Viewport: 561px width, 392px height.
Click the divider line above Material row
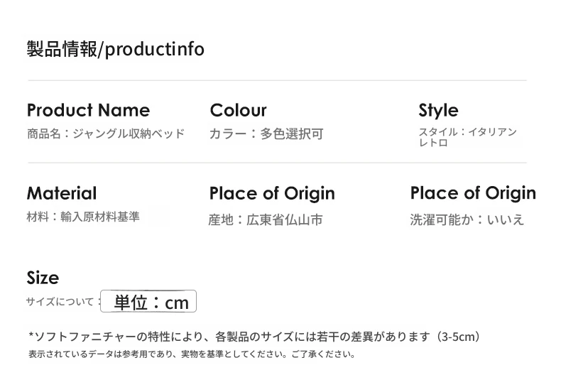click(277, 163)
